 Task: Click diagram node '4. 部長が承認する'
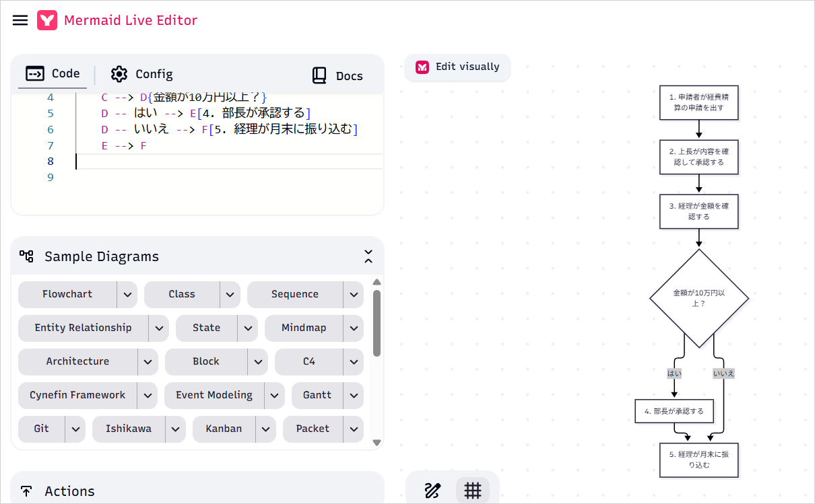pyautogui.click(x=674, y=411)
